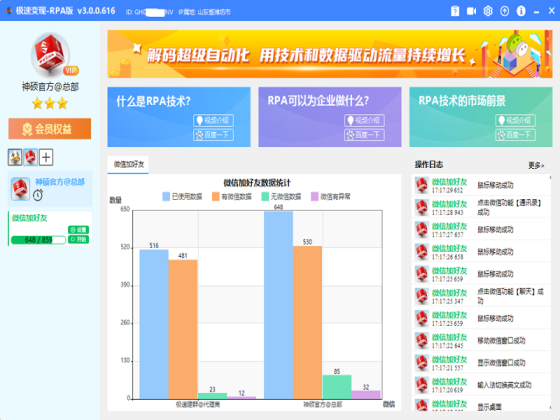Select the second red cube account thumbnail

click(31, 157)
